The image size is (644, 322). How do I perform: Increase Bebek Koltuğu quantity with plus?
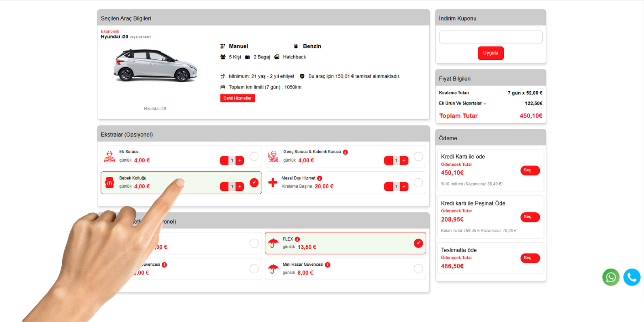tap(240, 186)
